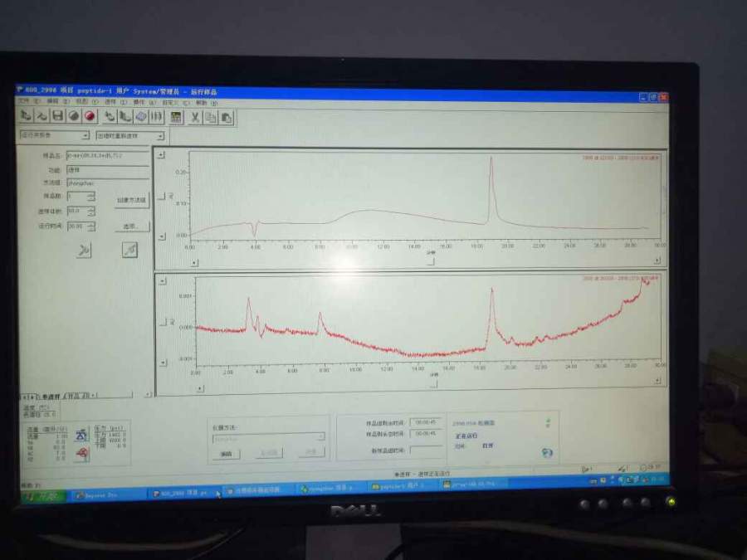This screenshot has width=747, height=560.
Task: Open the second menu in the menu bar
Action: [x=57, y=101]
